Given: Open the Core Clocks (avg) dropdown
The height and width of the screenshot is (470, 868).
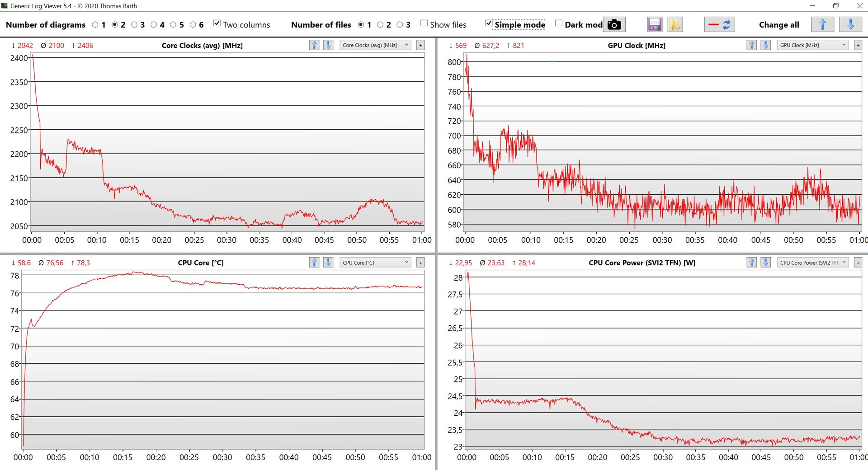Looking at the screenshot, I should click(375, 45).
